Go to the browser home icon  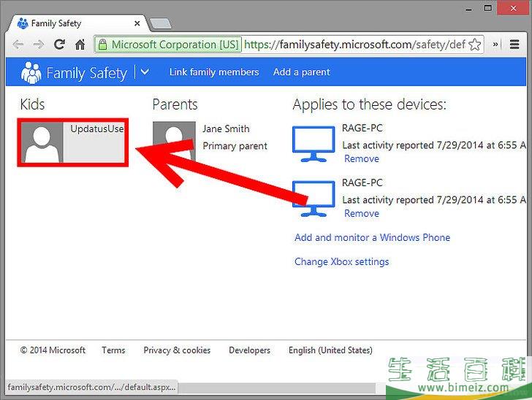coord(80,45)
